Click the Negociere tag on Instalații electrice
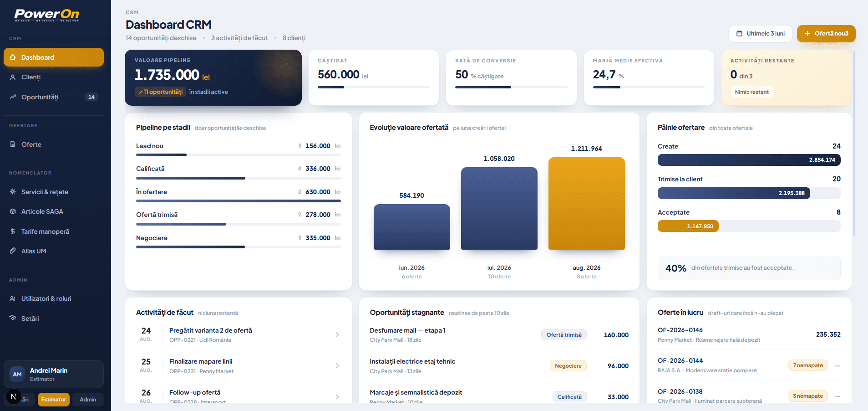The height and width of the screenshot is (411, 868). point(568,366)
